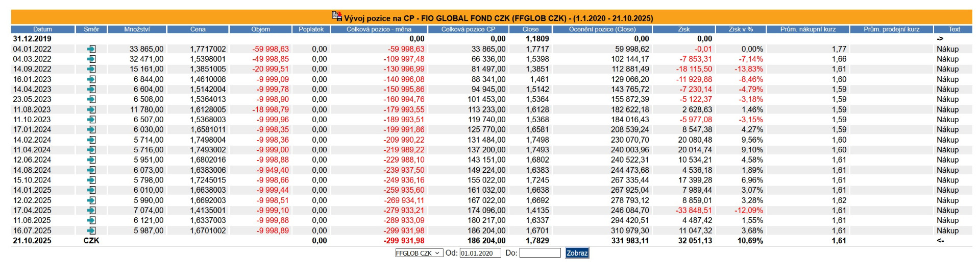Click the 'Ocenění pozice (Close)' column header
980x274 pixels.
[x=602, y=29]
